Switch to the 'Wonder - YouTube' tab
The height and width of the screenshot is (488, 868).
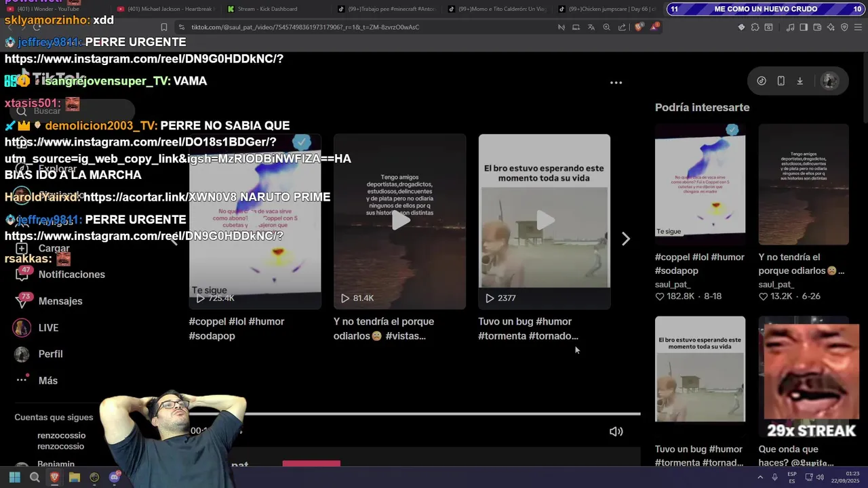pyautogui.click(x=57, y=9)
